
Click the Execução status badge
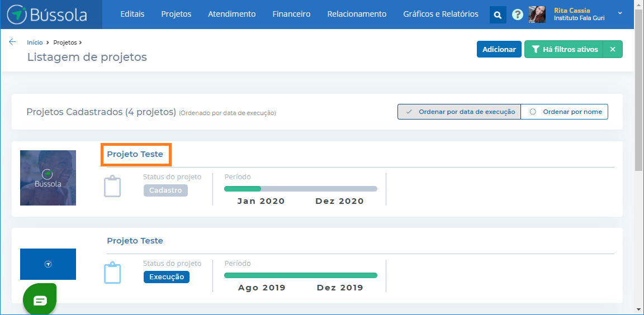pyautogui.click(x=167, y=277)
